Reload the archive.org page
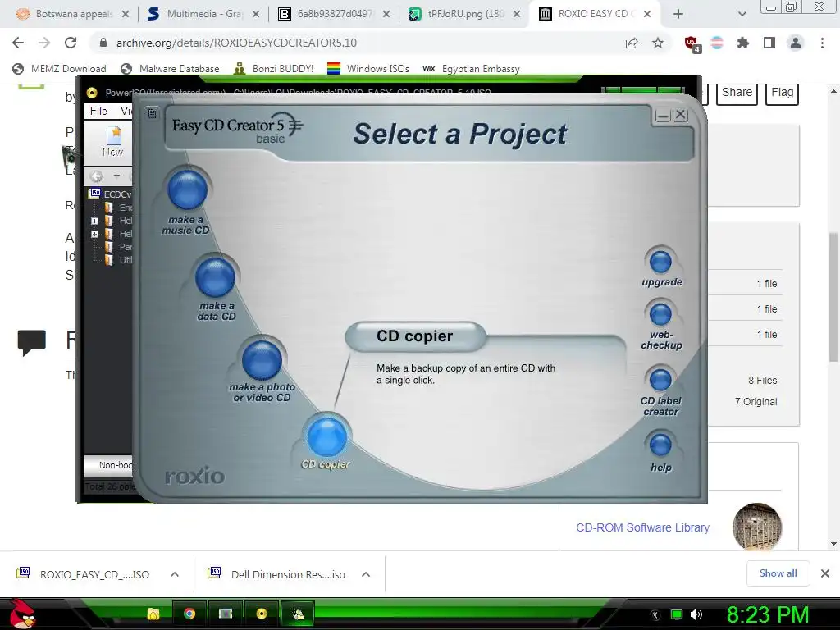This screenshot has width=840, height=630. (71, 43)
